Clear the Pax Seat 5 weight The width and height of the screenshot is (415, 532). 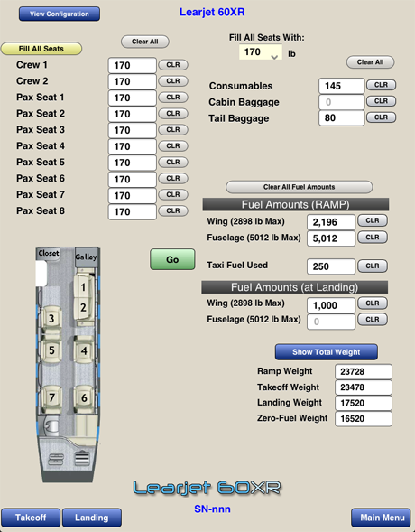[x=173, y=163]
